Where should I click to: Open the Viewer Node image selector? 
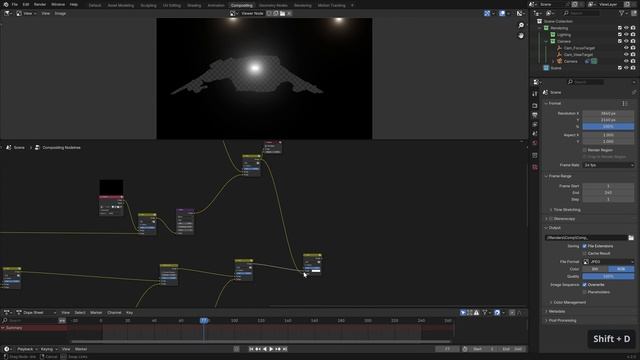tap(233, 13)
